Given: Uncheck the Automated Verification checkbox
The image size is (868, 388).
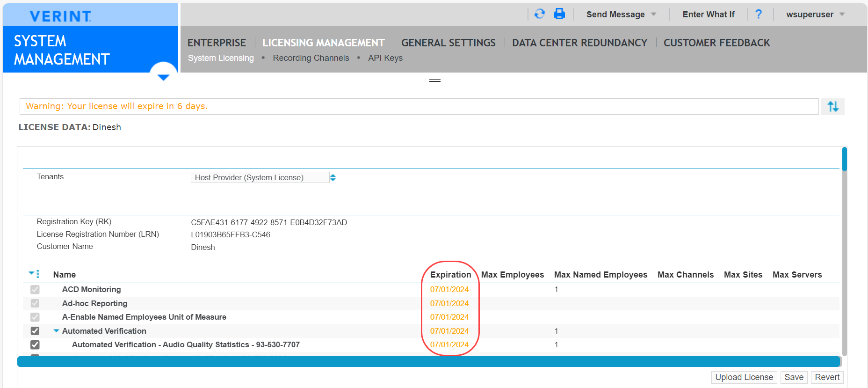Looking at the screenshot, I should tap(35, 331).
